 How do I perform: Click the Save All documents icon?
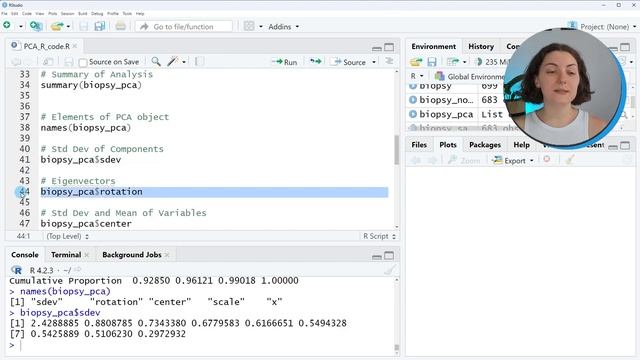(x=99, y=26)
